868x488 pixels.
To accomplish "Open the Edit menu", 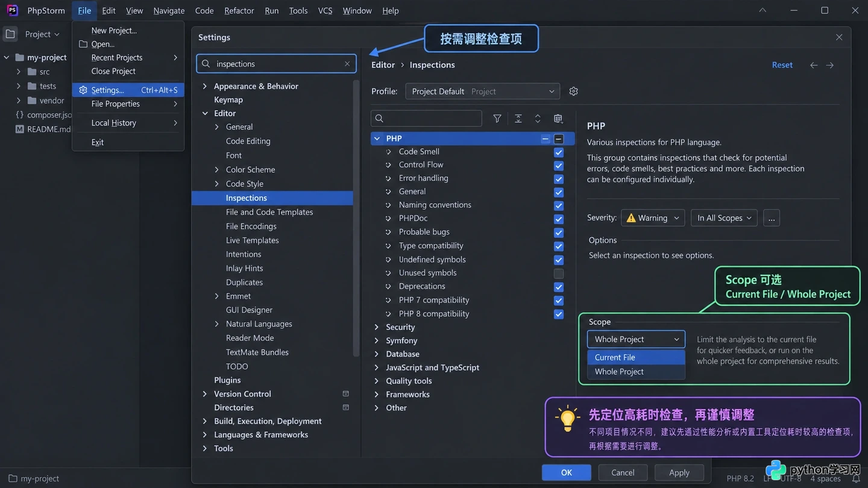I will click(x=108, y=11).
